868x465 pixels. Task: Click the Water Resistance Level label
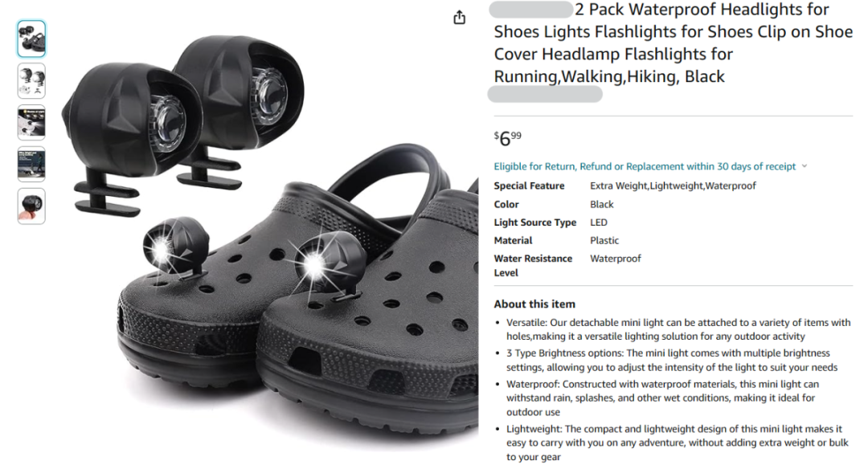click(x=533, y=265)
